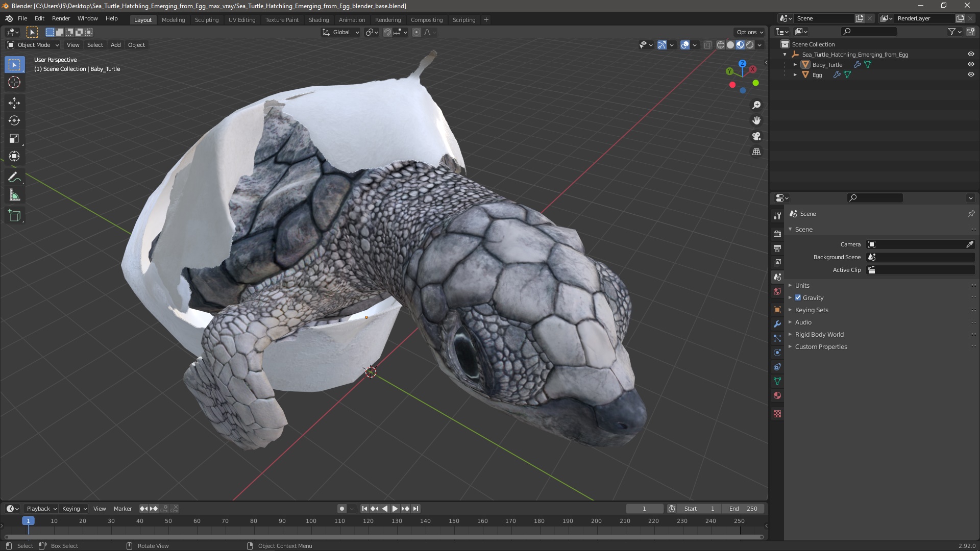Activate the Select Box tool
Screen dimensions: 980x551
pyautogui.click(x=14, y=65)
